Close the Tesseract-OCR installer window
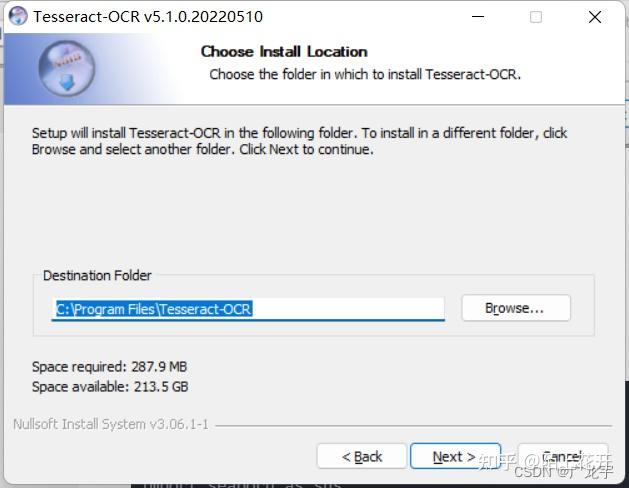629x488 pixels. [x=595, y=17]
